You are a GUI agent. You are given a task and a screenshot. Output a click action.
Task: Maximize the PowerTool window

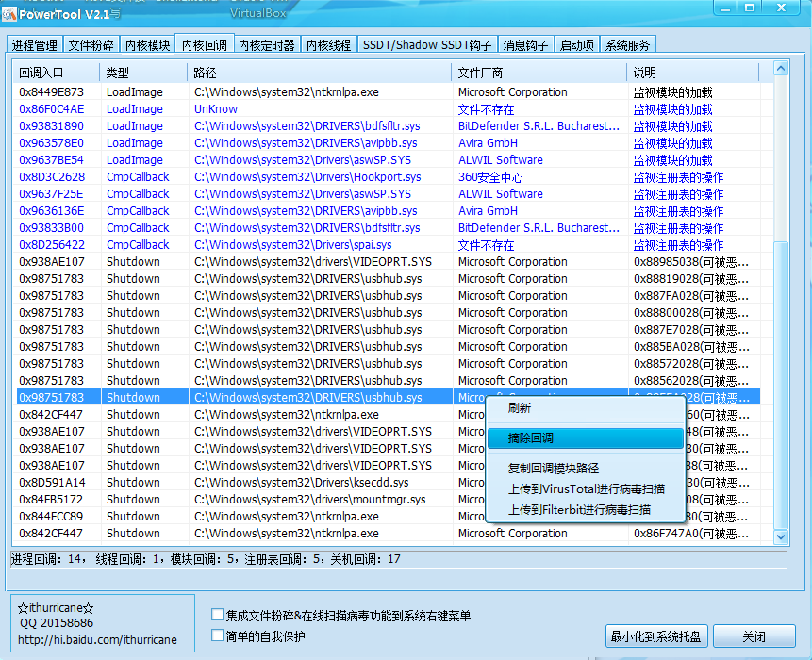(x=750, y=8)
